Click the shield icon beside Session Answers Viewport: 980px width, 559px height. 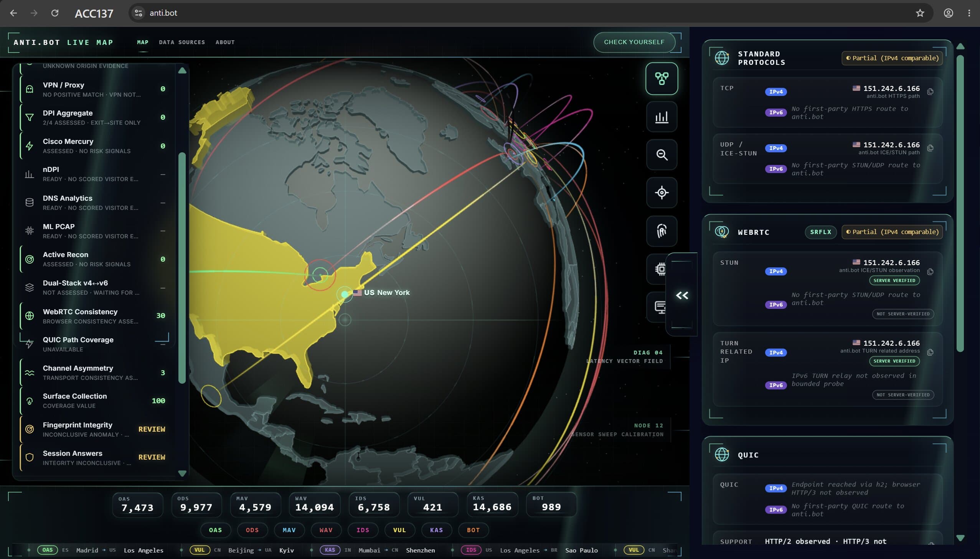click(30, 457)
